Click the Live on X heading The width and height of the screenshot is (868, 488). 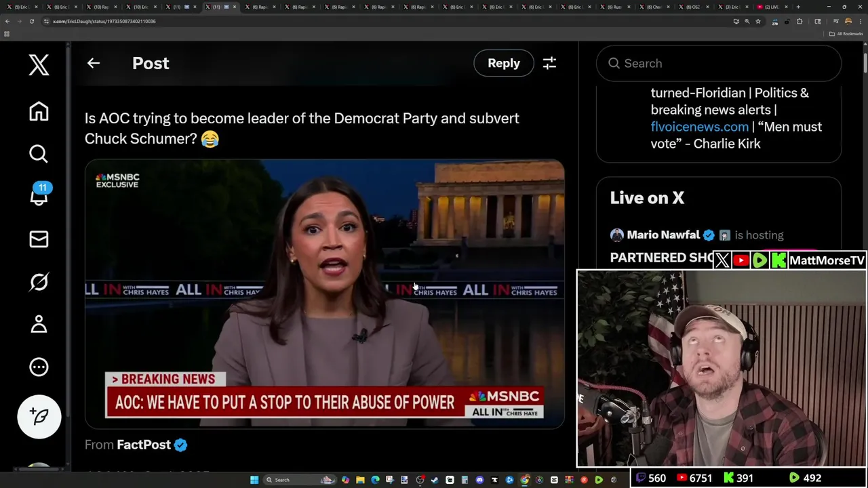tap(647, 198)
